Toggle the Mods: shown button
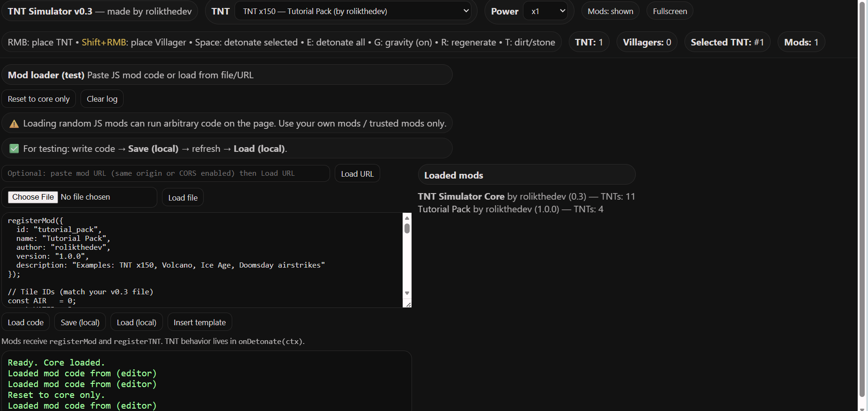The image size is (868, 411). (610, 11)
